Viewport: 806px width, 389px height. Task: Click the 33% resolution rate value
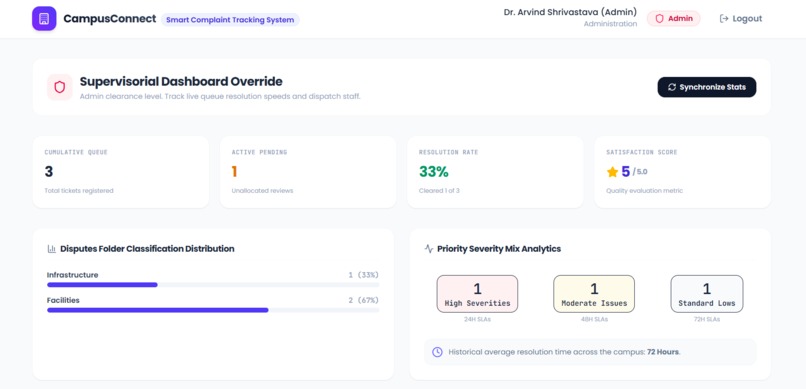434,172
